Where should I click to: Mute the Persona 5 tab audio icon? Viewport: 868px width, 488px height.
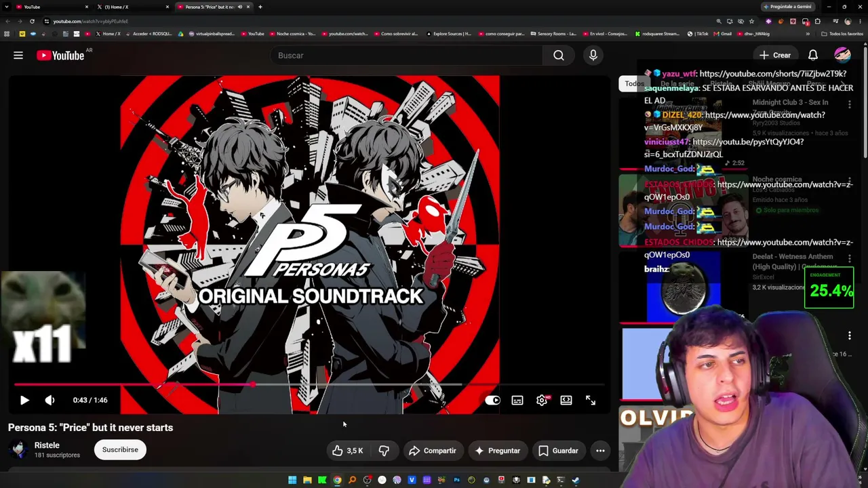239,7
